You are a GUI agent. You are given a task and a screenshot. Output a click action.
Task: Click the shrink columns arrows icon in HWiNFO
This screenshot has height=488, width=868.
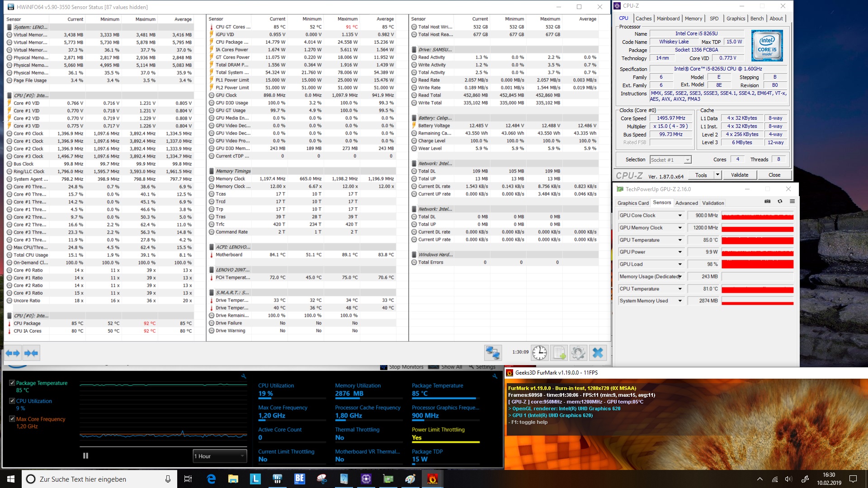pyautogui.click(x=31, y=353)
